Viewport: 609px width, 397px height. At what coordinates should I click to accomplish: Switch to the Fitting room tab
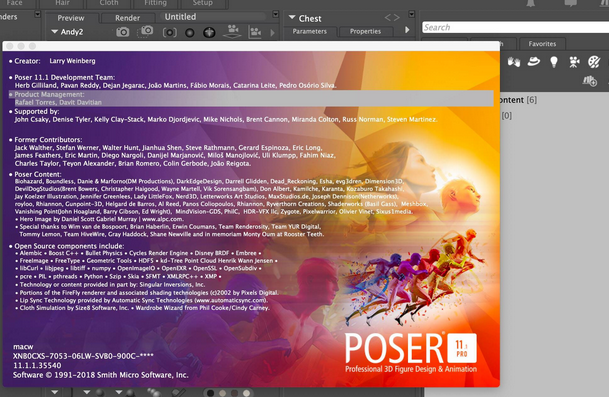tap(155, 3)
